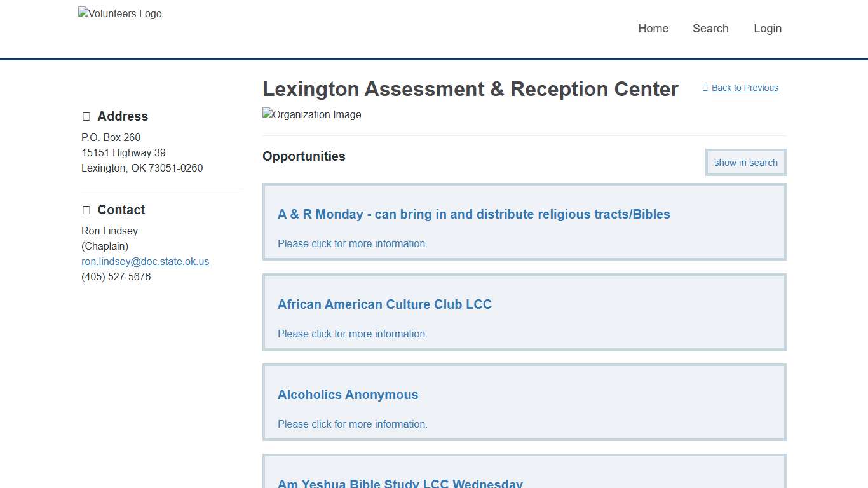Follow the Back to Previous link
The height and width of the screenshot is (488, 868).
(745, 88)
